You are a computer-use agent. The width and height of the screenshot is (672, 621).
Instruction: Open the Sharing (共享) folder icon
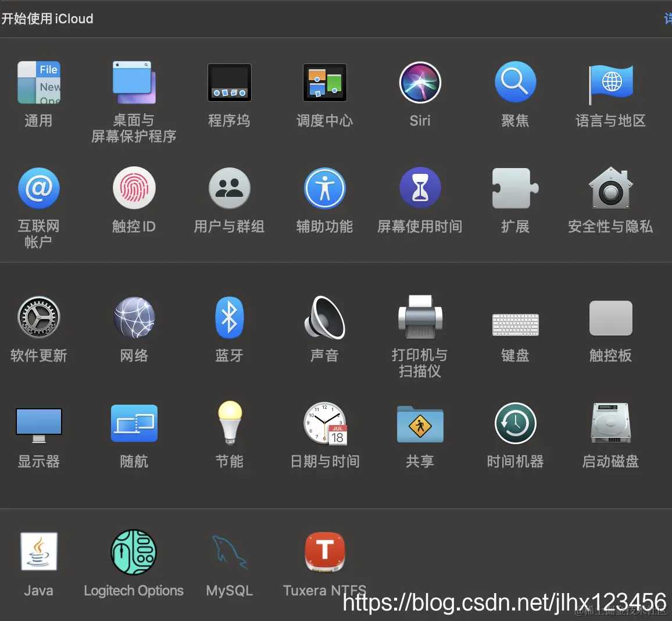pos(420,424)
